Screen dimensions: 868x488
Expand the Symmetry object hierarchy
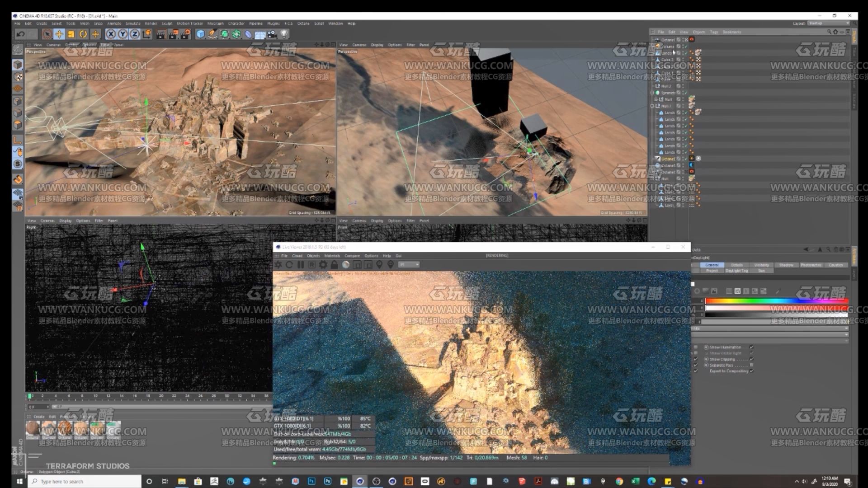tap(653, 93)
